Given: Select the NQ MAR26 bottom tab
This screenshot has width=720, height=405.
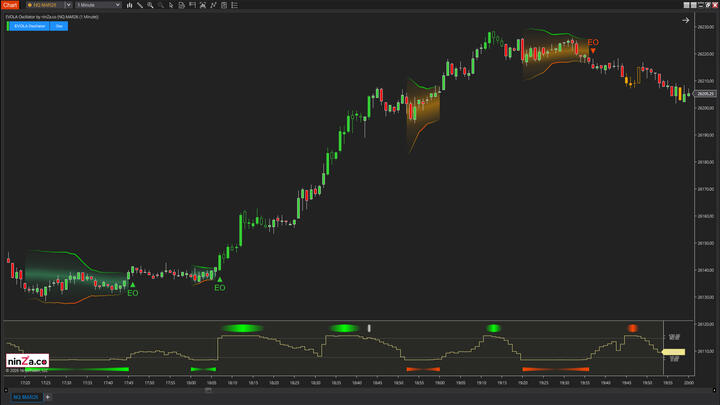Looking at the screenshot, I should pos(25,397).
